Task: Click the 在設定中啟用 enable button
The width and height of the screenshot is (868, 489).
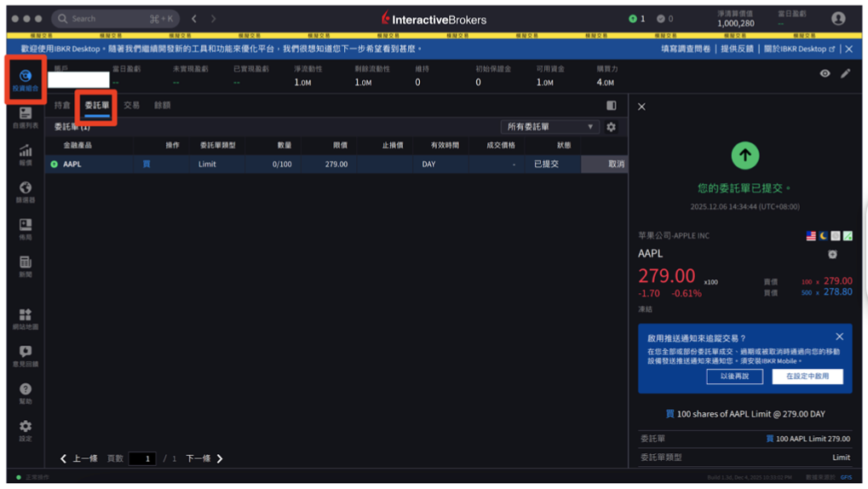Action: (x=808, y=376)
